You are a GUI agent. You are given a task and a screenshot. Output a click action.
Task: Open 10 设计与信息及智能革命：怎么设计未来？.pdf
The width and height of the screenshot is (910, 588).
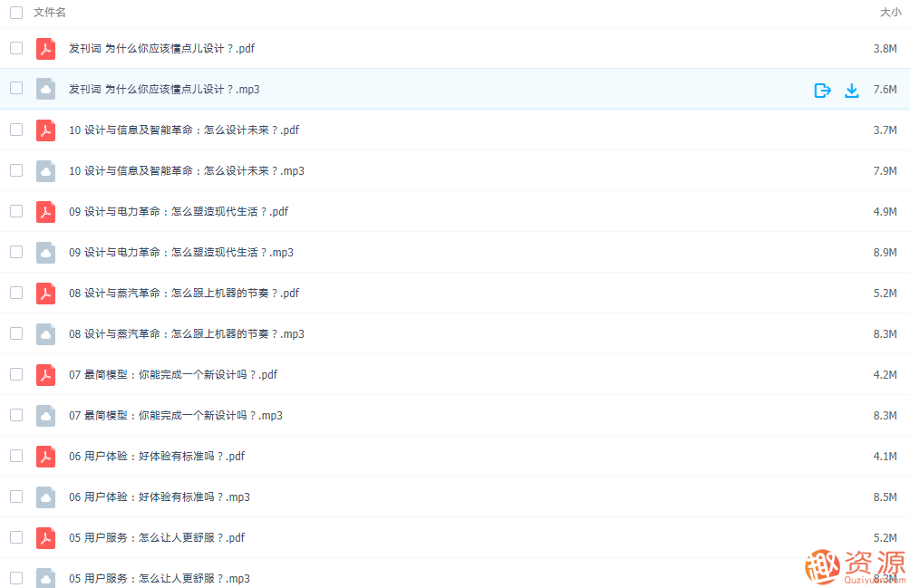[184, 130]
